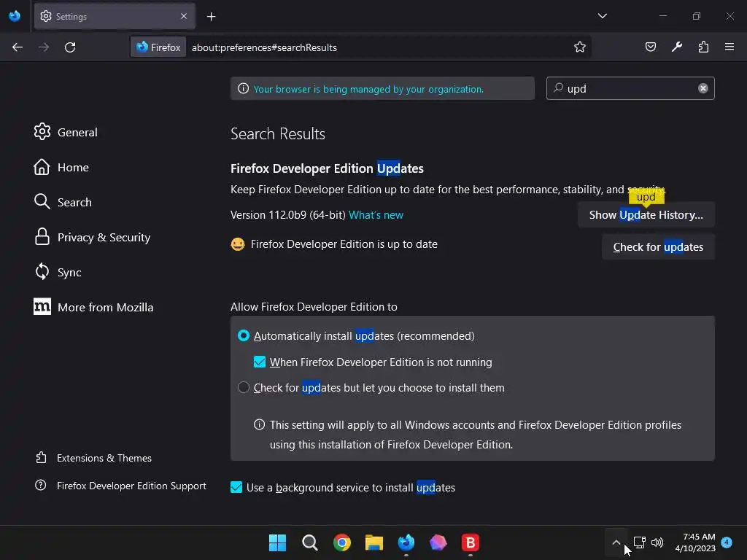
Task: Open Firefox Developer Edition Support
Action: click(x=121, y=486)
